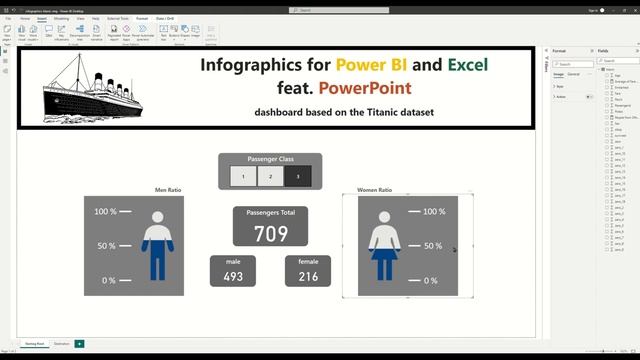Screen dimensions: 640x360
Task: Expand the Action section in Format pane
Action: click(x=554, y=97)
